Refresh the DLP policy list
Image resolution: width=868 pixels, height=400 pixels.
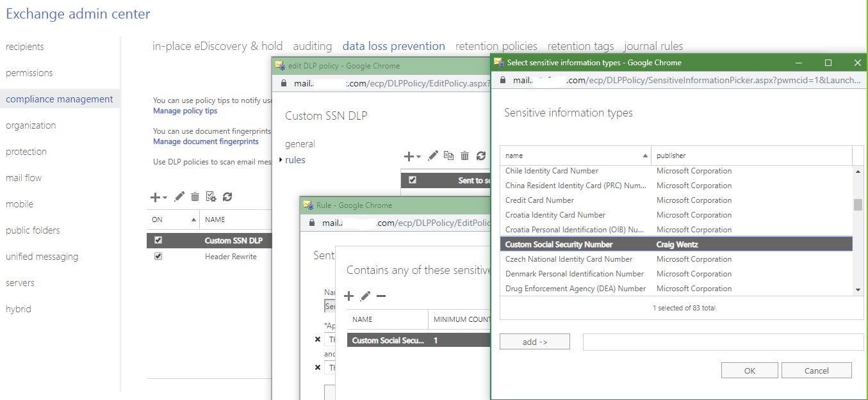tap(227, 197)
